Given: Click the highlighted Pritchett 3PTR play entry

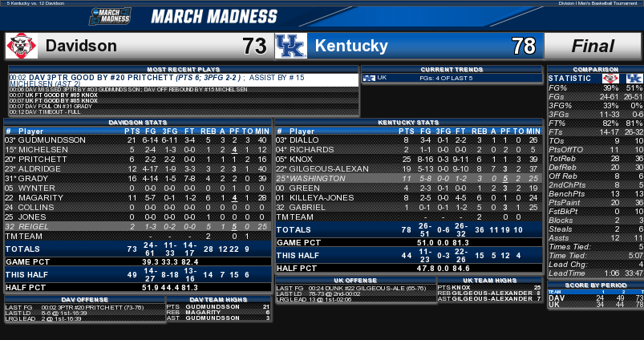Looking at the screenshot, I should tap(184, 80).
